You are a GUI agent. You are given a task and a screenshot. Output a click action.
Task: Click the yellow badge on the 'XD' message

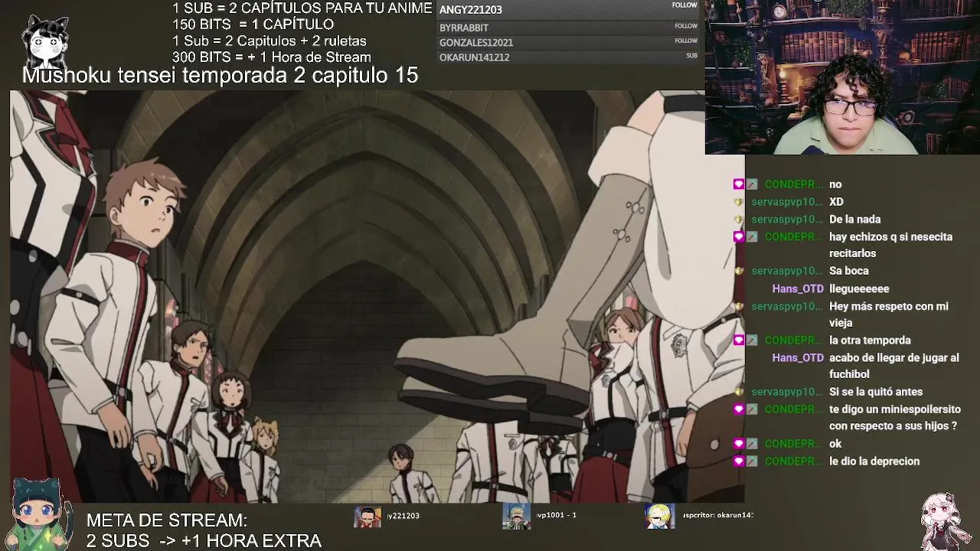coord(739,202)
